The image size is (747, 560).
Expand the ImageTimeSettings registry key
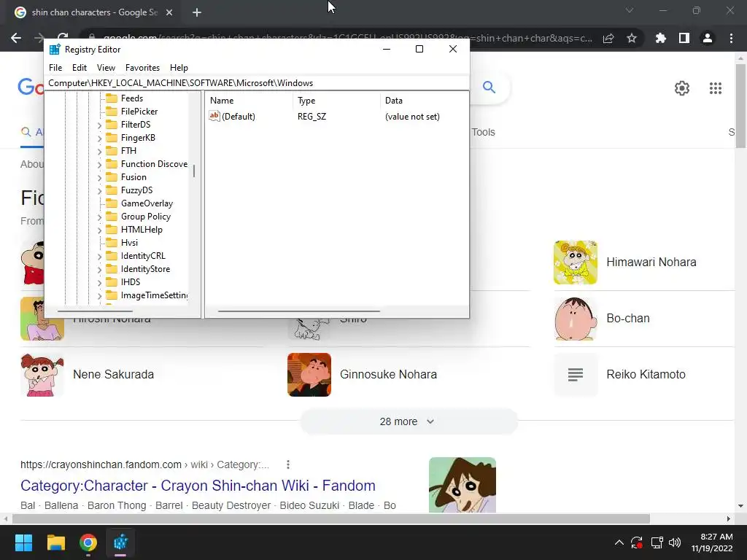[99, 296]
